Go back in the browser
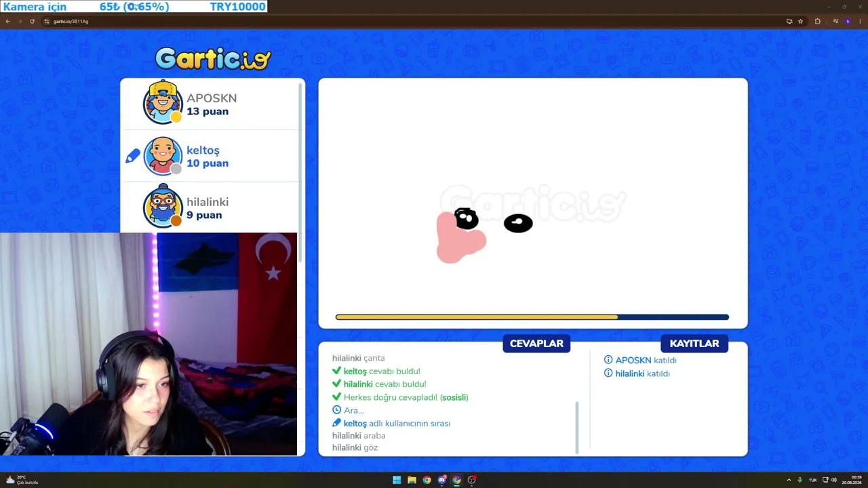The image size is (868, 488). click(7, 21)
